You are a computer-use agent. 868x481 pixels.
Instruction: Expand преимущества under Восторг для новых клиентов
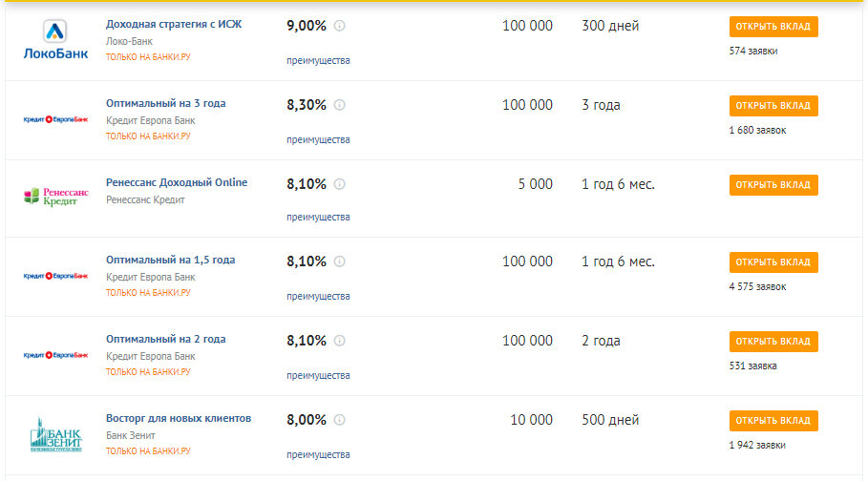pos(318,454)
